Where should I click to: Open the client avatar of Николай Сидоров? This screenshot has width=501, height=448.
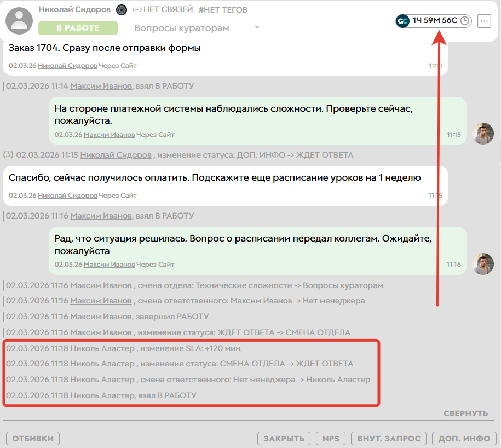19,21
